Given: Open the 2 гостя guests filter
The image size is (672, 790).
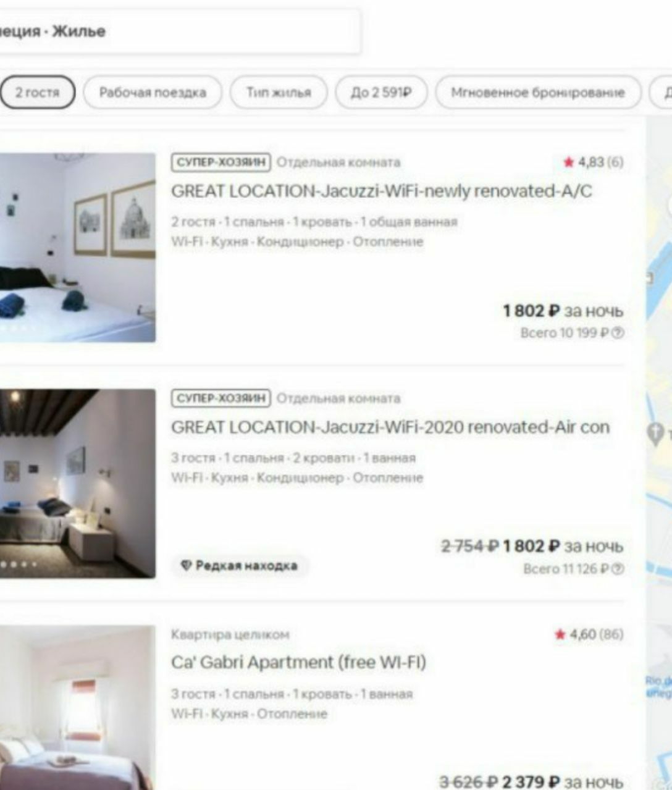Looking at the screenshot, I should click(37, 93).
